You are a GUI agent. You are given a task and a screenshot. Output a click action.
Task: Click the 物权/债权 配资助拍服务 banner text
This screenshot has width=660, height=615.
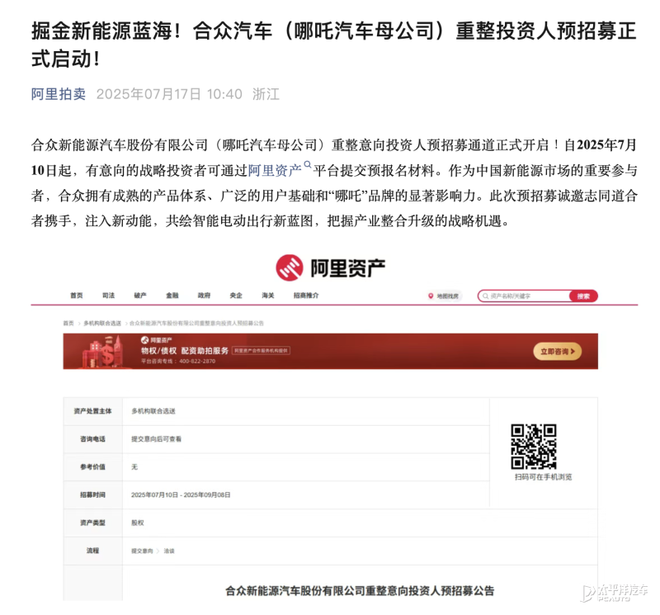point(185,351)
